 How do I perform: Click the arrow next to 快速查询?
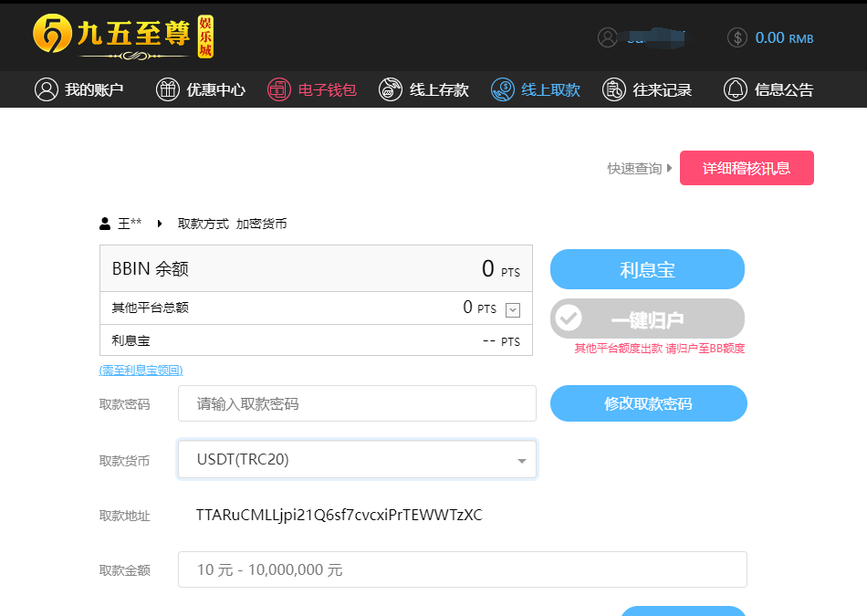[x=669, y=168]
